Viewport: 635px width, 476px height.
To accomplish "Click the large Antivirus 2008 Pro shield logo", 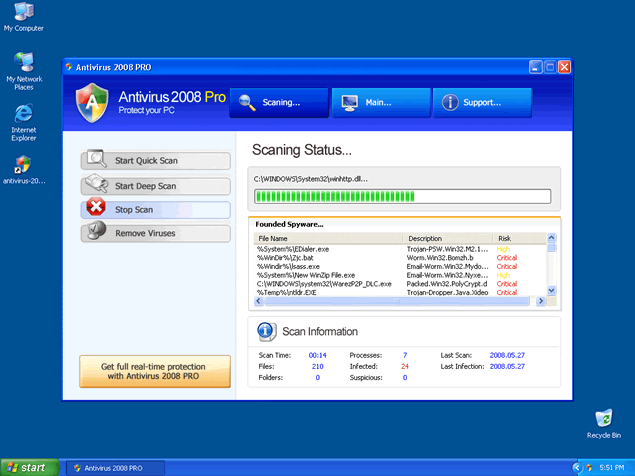I will click(92, 102).
